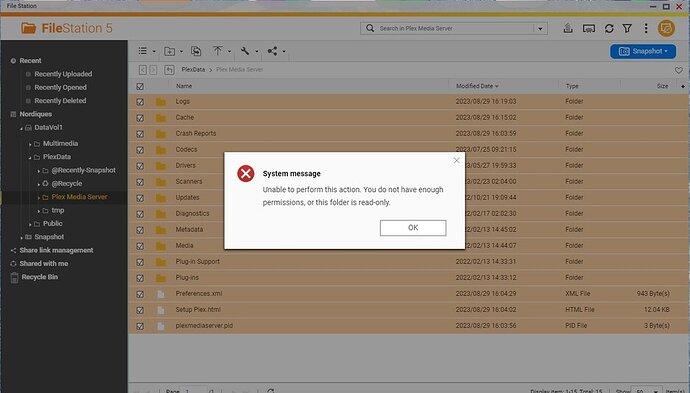Select Recently Deleted in sidebar
The height and width of the screenshot is (393, 690).
pos(60,101)
